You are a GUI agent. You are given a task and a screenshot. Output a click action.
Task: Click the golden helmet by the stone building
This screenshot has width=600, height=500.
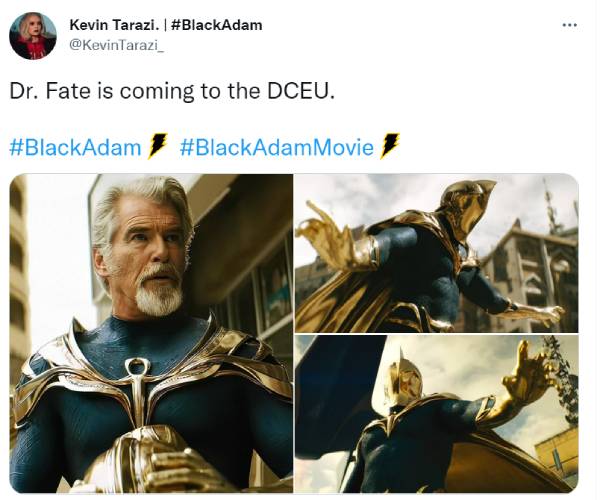point(465,210)
